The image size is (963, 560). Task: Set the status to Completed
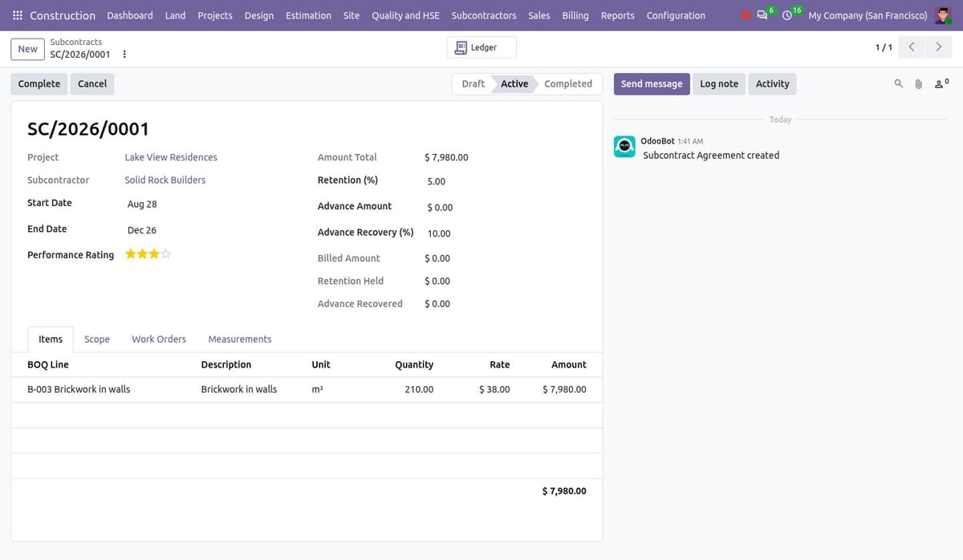(568, 83)
